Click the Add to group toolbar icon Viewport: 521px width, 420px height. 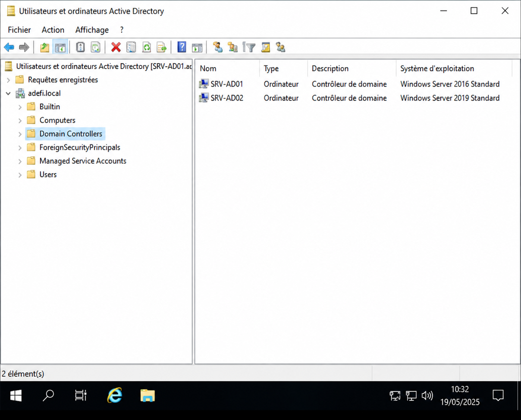280,47
